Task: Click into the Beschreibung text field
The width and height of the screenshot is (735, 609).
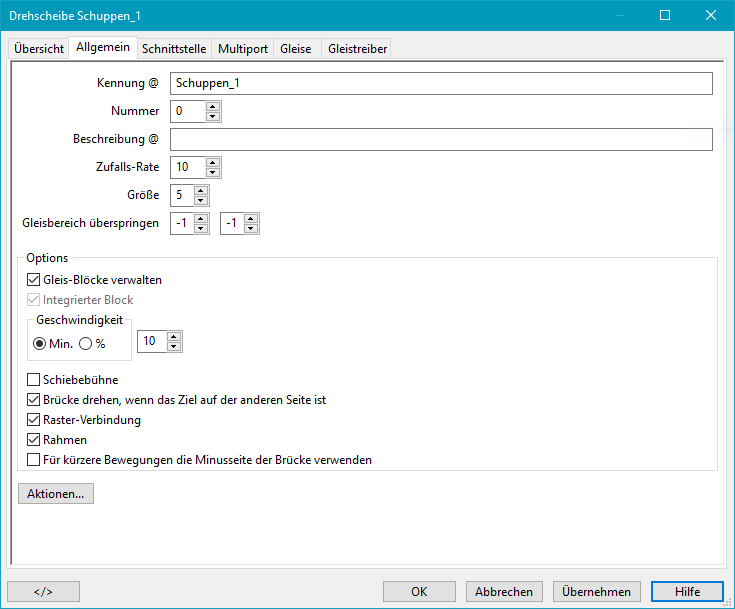Action: click(x=441, y=139)
